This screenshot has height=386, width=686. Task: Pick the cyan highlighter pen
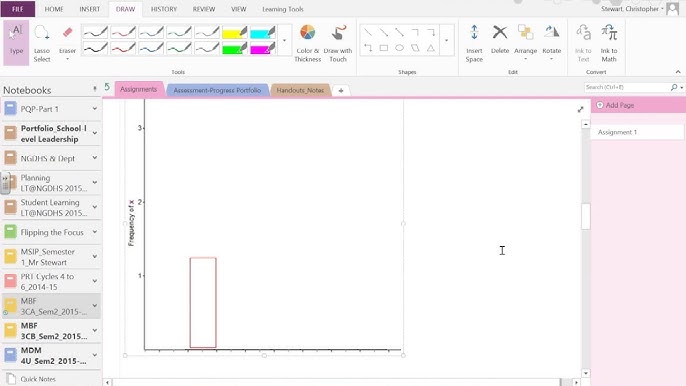click(262, 32)
